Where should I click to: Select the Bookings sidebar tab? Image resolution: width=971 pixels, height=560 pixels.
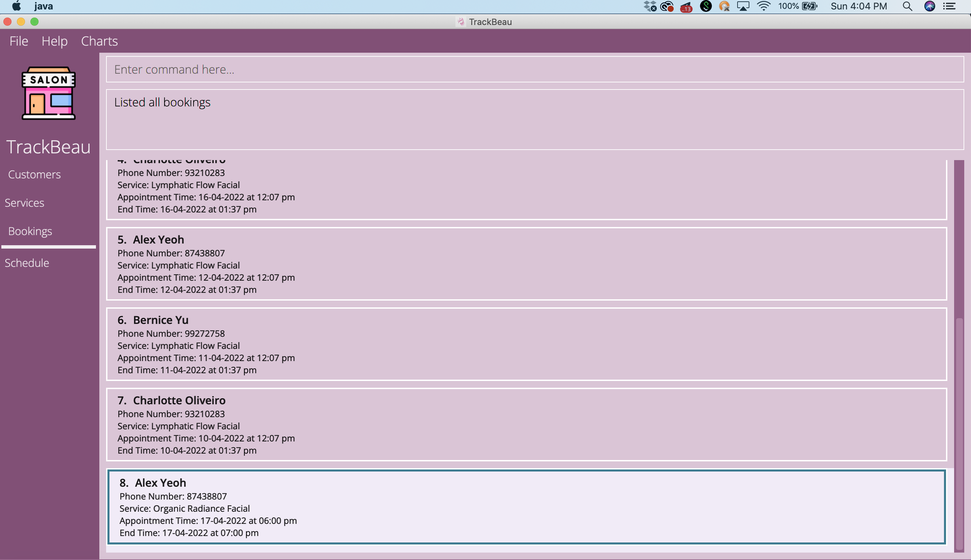tap(30, 231)
